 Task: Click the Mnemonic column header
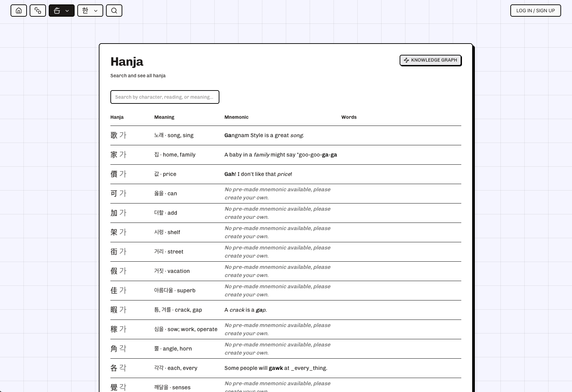[236, 117]
